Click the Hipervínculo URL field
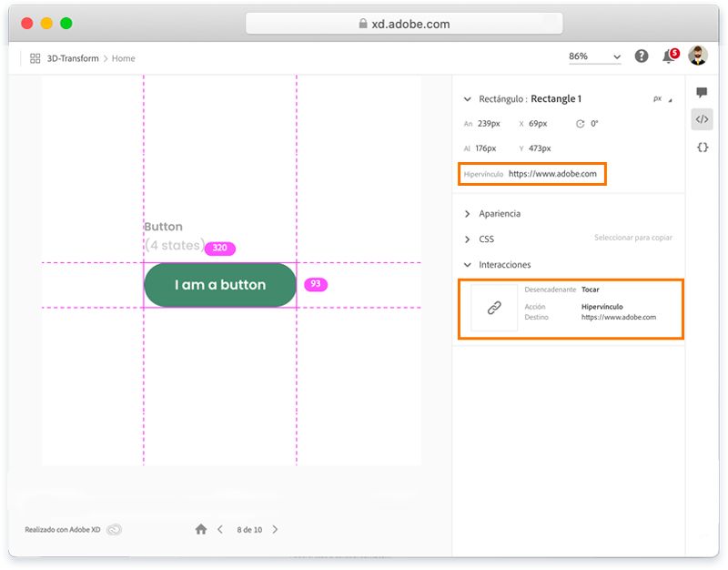 (x=552, y=173)
